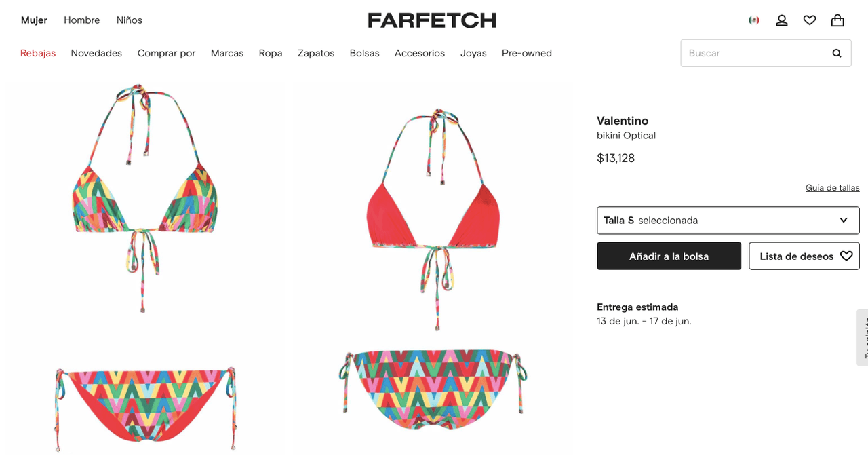This screenshot has height=458, width=868.
Task: Open the Mexico flag region selector
Action: click(x=753, y=20)
